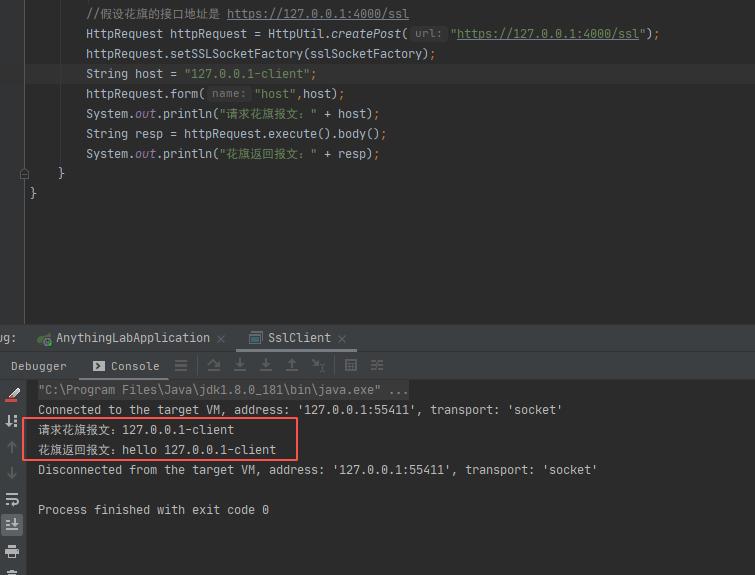This screenshot has width=755, height=575.
Task: Click the red pencil icon in console sidebar
Action: (x=13, y=395)
